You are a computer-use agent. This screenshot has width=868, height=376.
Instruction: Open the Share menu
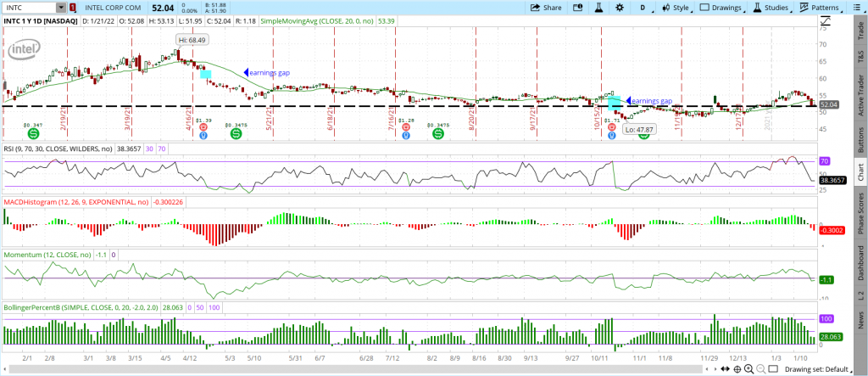click(x=546, y=8)
